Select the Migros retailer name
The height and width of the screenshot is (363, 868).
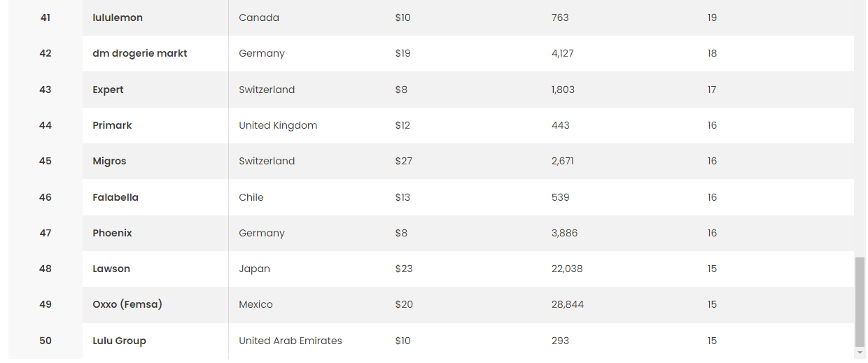point(109,161)
